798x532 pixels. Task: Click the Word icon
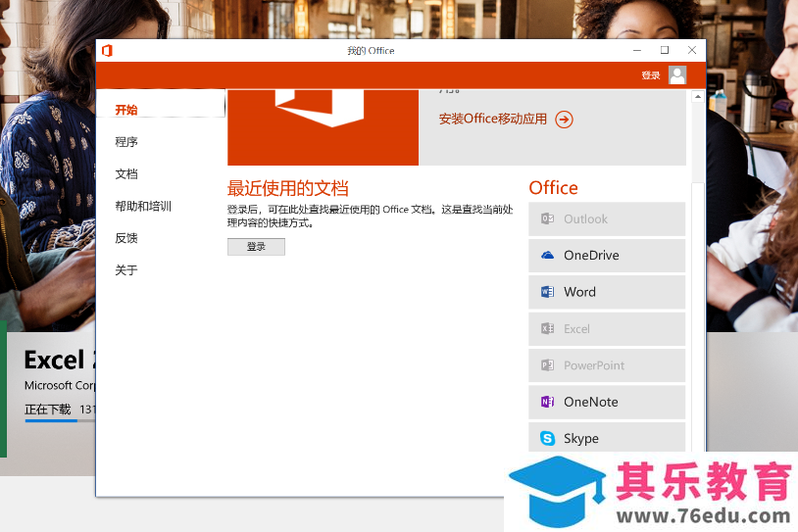click(548, 292)
